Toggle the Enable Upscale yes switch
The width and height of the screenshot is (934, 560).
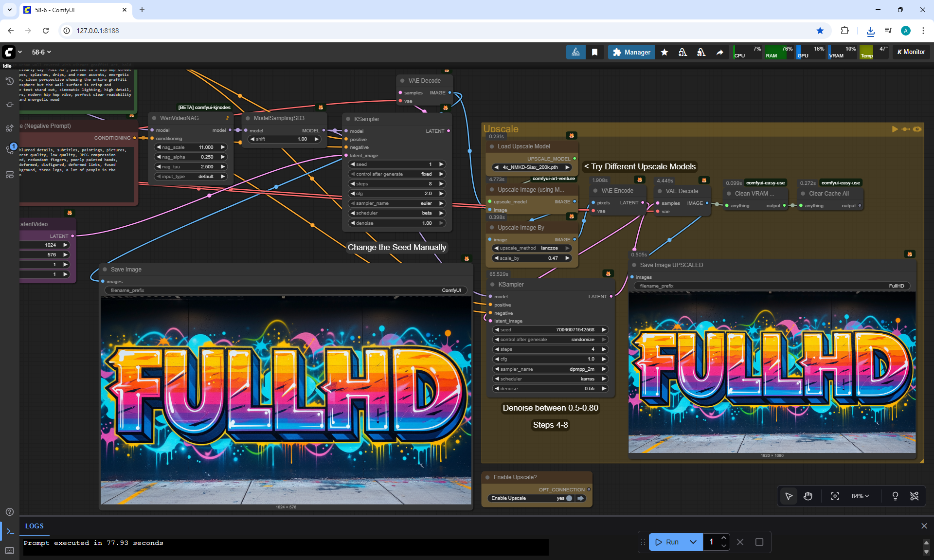pyautogui.click(x=569, y=498)
